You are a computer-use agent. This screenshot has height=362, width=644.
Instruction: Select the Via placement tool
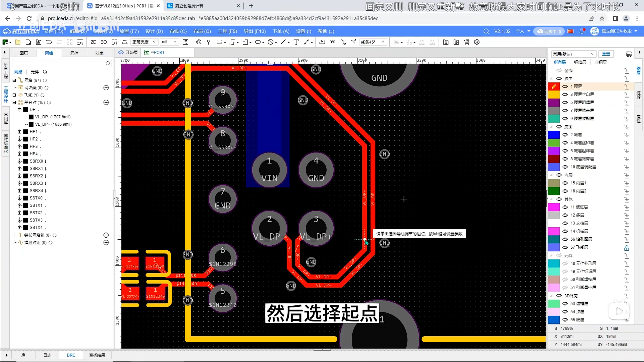pos(198,42)
